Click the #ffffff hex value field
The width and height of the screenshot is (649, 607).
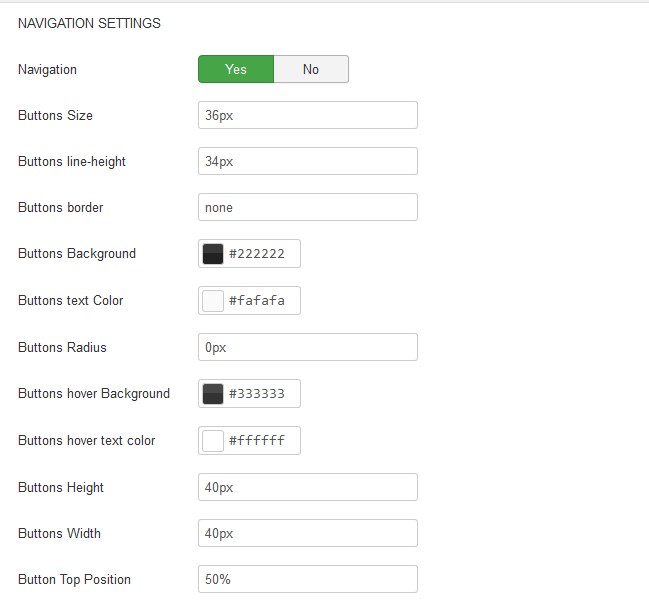click(x=262, y=441)
